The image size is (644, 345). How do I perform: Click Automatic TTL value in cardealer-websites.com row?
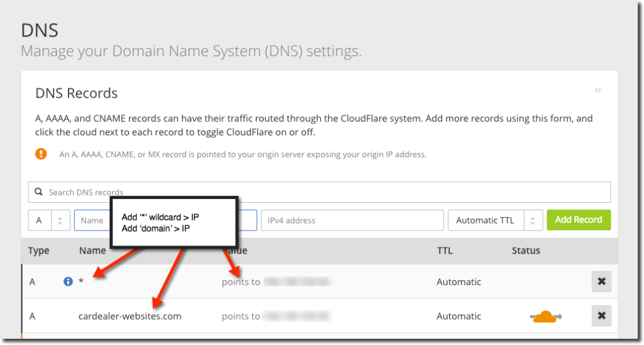point(458,316)
